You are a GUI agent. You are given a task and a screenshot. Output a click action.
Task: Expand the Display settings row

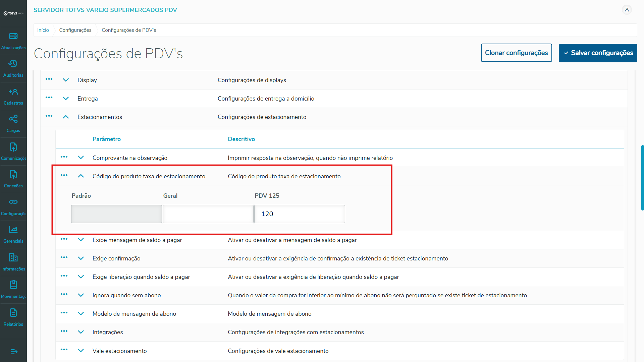(66, 80)
